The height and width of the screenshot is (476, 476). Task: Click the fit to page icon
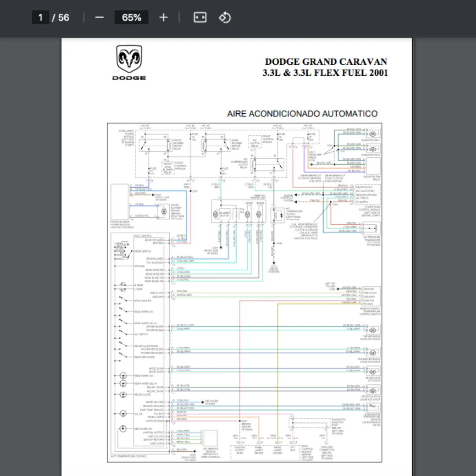coord(200,17)
